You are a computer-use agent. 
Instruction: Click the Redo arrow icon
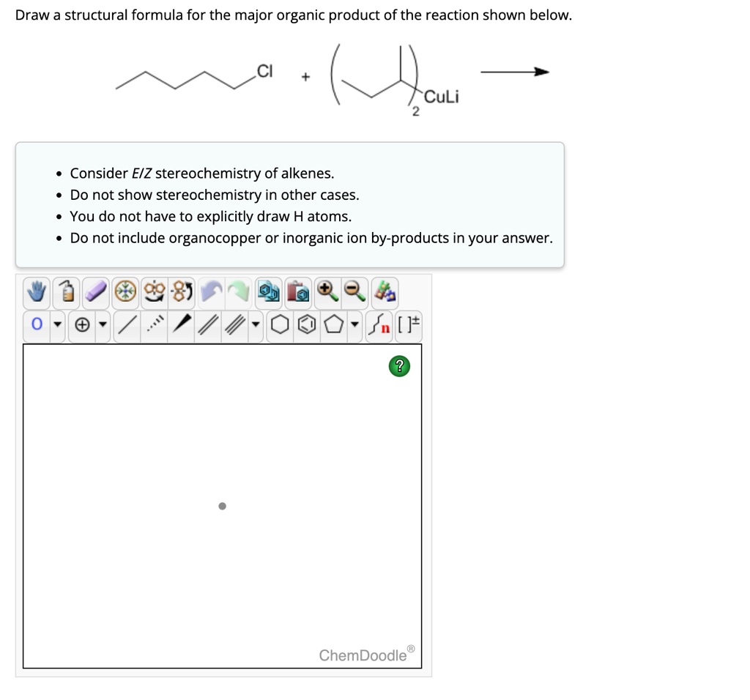pos(238,291)
